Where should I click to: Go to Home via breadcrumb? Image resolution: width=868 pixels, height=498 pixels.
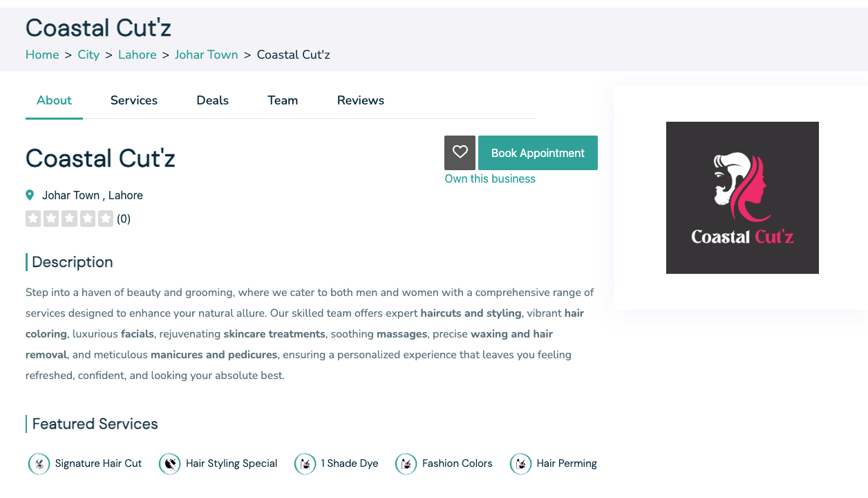click(x=42, y=55)
